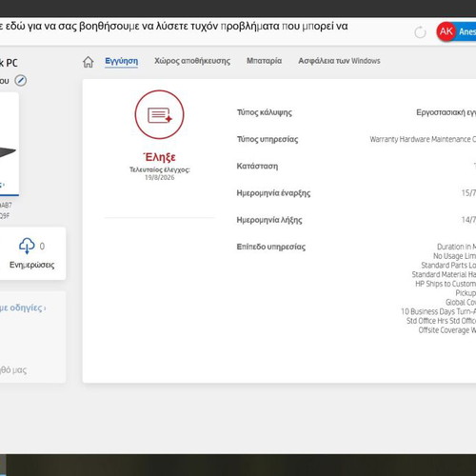Image resolution: width=476 pixels, height=476 pixels.
Task: Click the updates count 0
Action: (x=42, y=247)
